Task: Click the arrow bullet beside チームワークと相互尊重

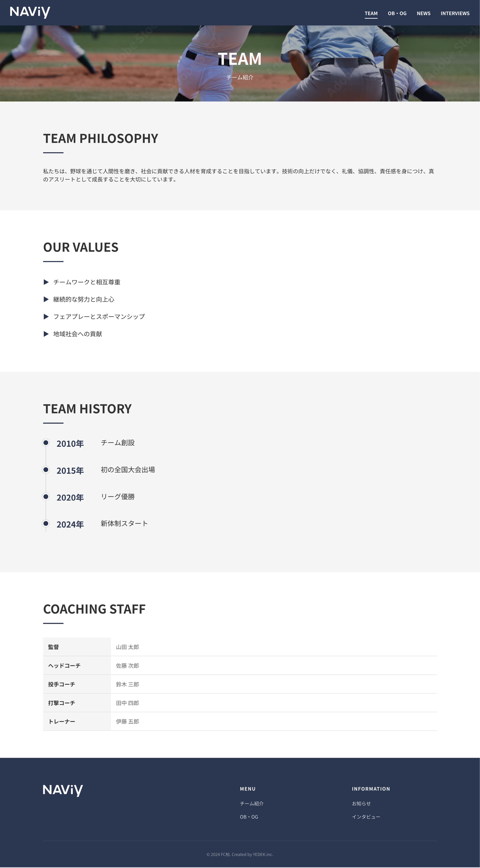Action: click(46, 282)
